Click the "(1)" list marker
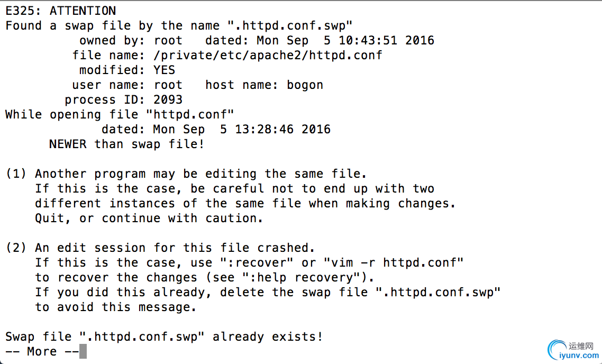Image resolution: width=602 pixels, height=364 pixels. click(16, 174)
